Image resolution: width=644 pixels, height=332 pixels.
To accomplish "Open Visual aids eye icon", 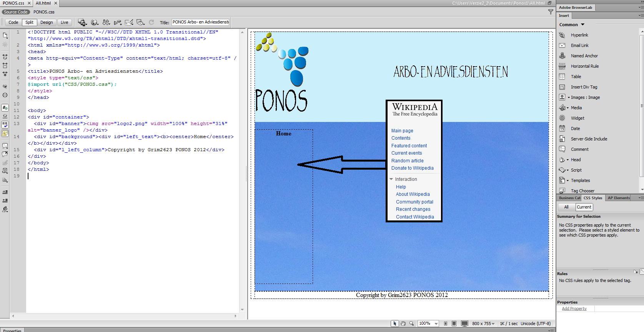I will pyautogui.click(x=141, y=22).
